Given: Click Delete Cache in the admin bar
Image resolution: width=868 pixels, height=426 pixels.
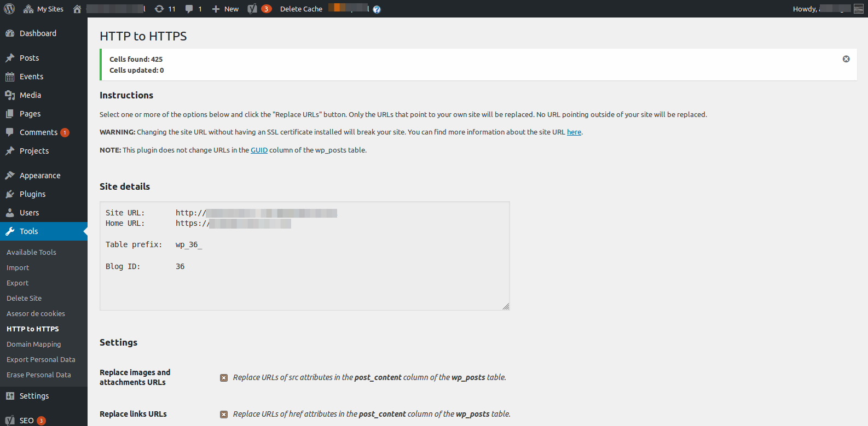Looking at the screenshot, I should click(301, 9).
